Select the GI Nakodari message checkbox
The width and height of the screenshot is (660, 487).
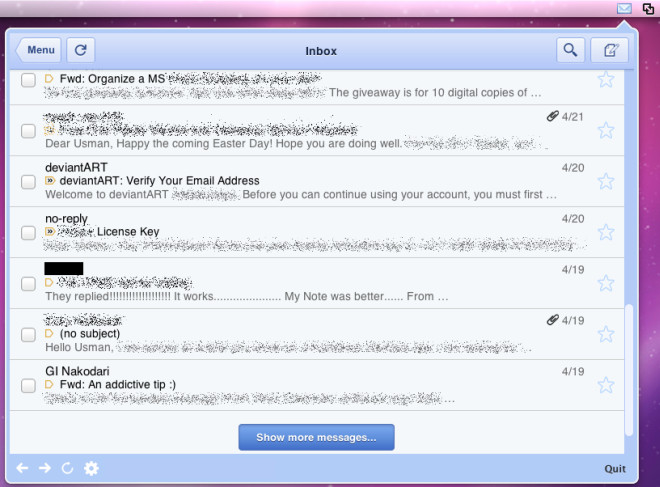(x=28, y=386)
